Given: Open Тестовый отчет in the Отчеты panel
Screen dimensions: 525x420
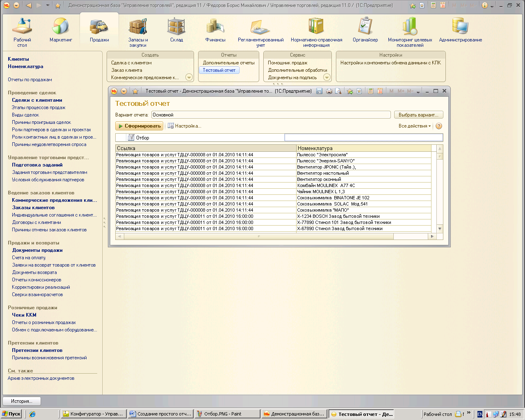Looking at the screenshot, I should coord(219,70).
